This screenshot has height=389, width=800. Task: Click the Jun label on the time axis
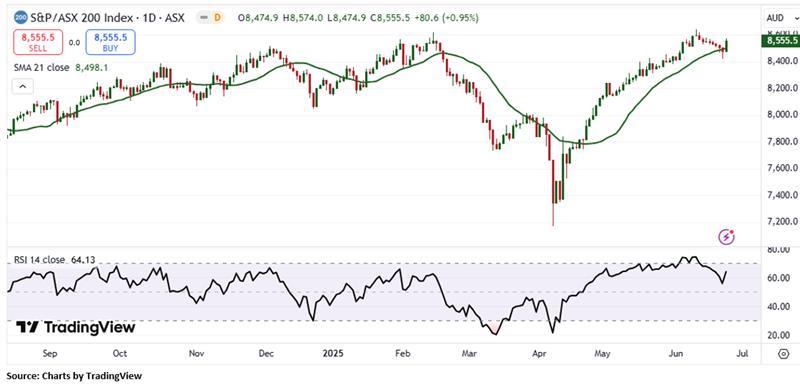coord(676,353)
